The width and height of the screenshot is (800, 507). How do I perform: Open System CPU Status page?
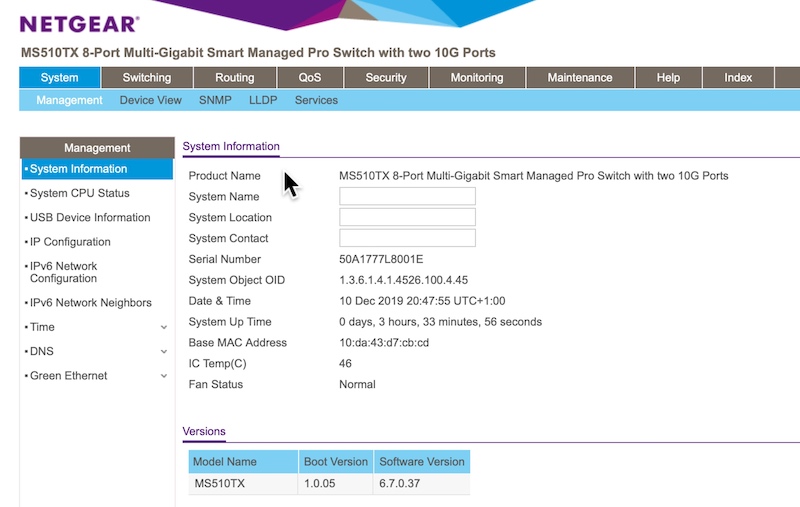[80, 193]
